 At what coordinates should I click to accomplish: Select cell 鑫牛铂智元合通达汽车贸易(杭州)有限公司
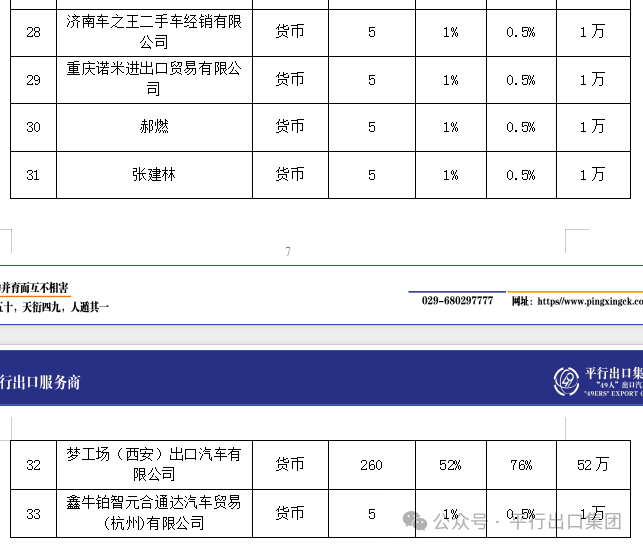(154, 513)
